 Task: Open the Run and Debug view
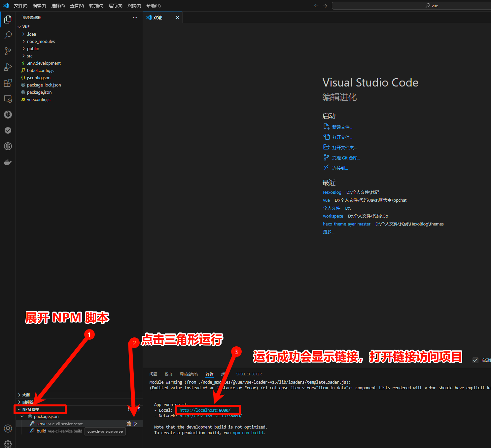(x=8, y=67)
